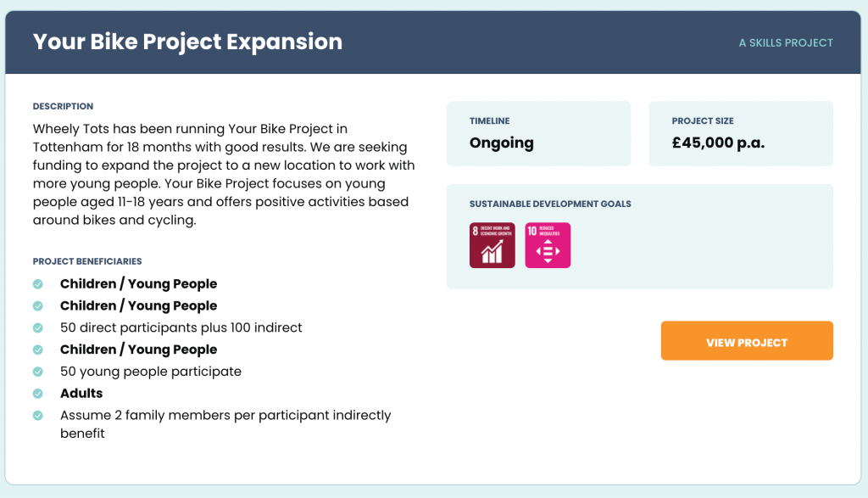Click the SDG 8 Decent Work icon

(492, 245)
